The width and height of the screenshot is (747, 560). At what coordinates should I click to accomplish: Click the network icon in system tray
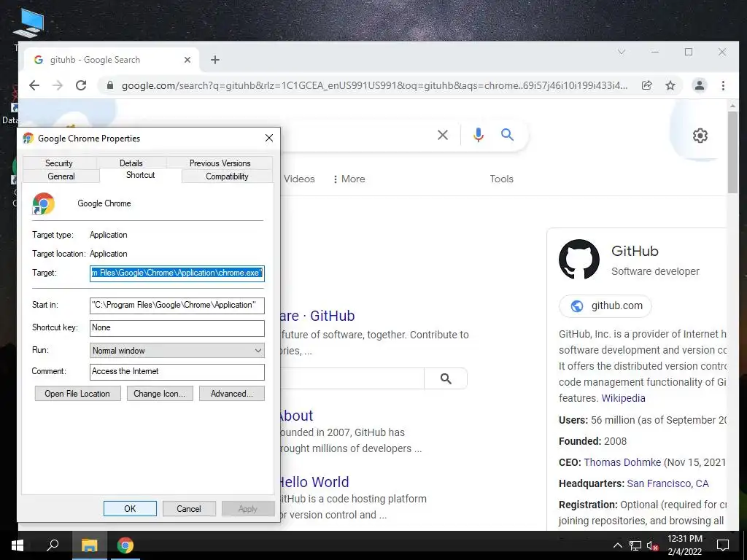[635, 545]
